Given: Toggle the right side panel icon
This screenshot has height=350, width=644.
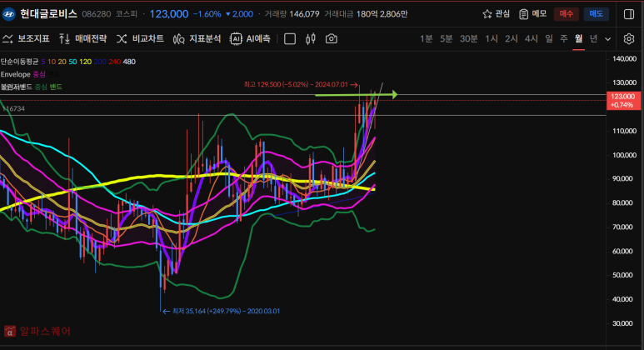Looking at the screenshot, I should [x=629, y=14].
